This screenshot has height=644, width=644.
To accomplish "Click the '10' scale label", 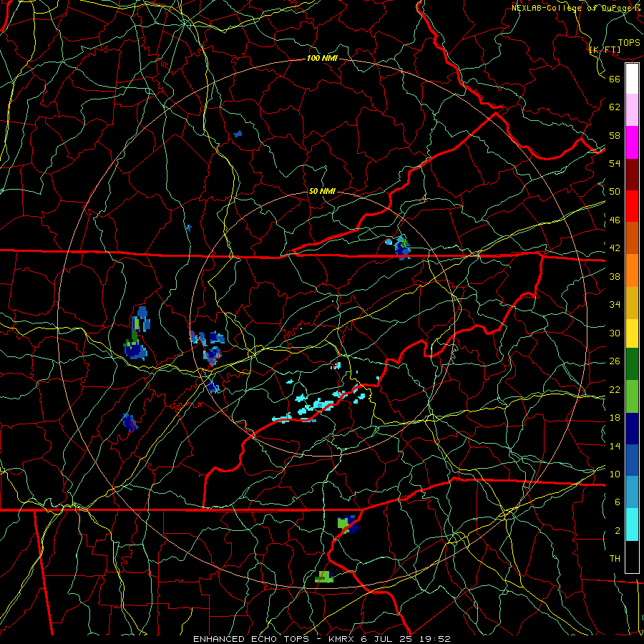I will [615, 474].
